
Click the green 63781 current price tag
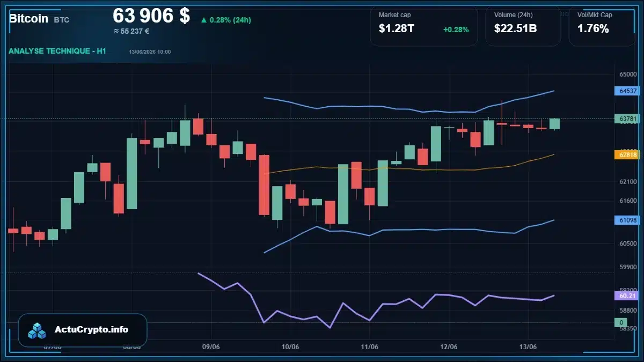pyautogui.click(x=628, y=119)
